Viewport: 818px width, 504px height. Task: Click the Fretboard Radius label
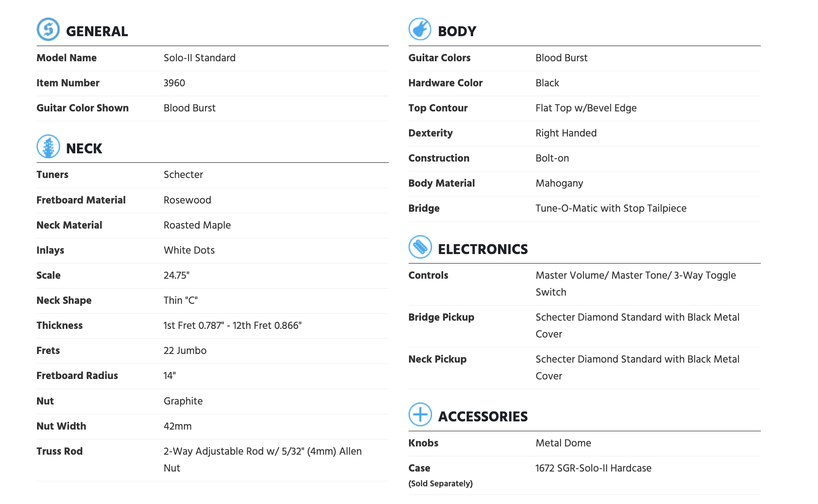click(x=77, y=376)
